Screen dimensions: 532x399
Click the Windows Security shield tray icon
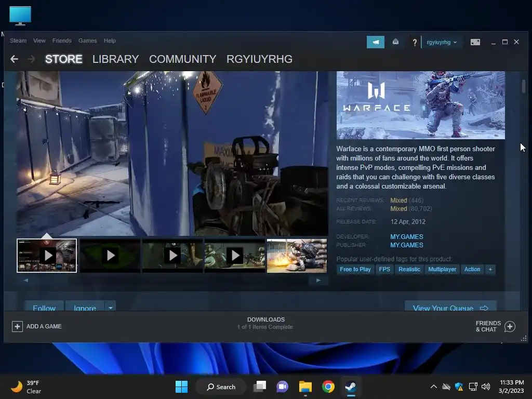459,387
